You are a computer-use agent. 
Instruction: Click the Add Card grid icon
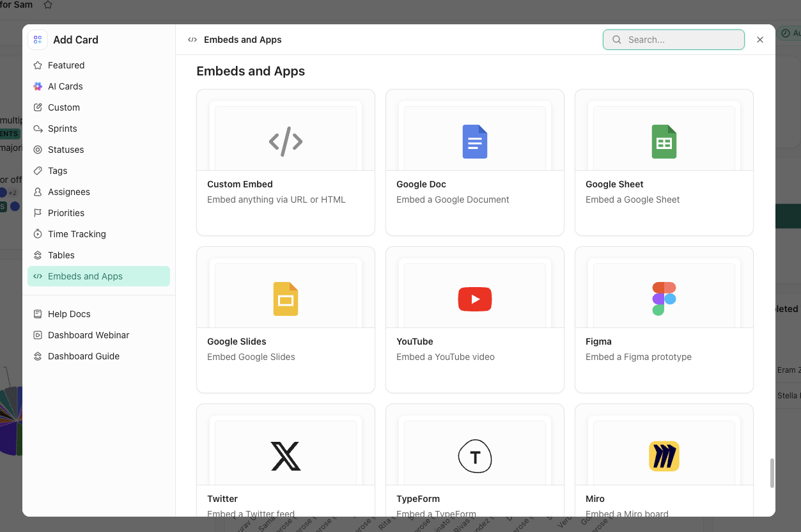click(38, 40)
